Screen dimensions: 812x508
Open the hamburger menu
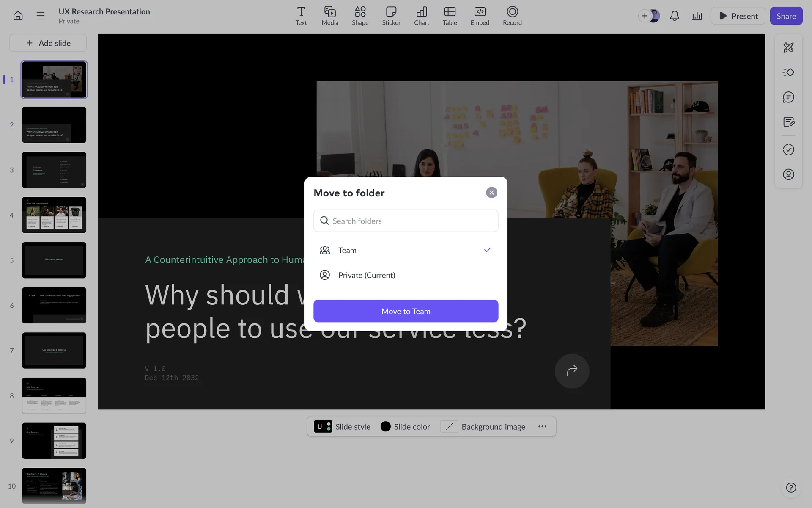point(41,16)
